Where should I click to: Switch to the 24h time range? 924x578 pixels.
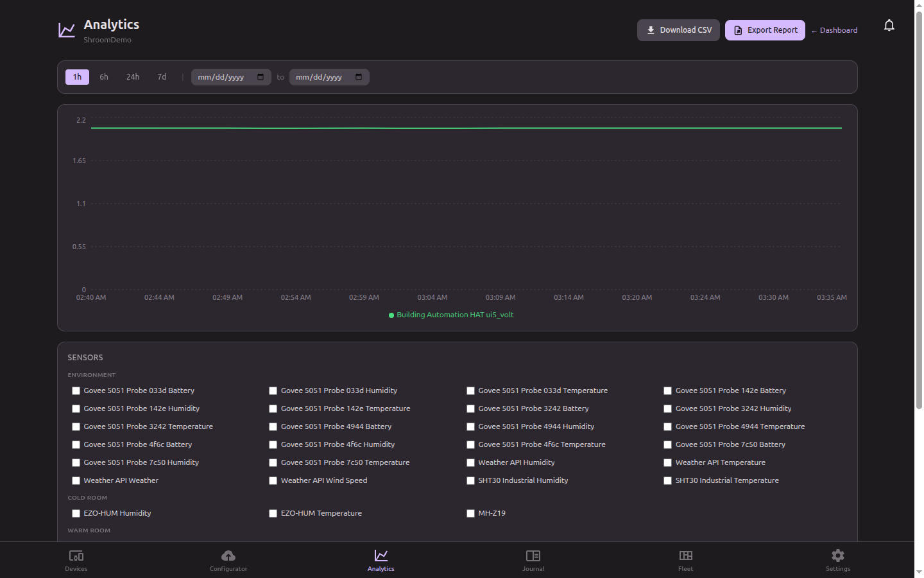click(x=133, y=76)
